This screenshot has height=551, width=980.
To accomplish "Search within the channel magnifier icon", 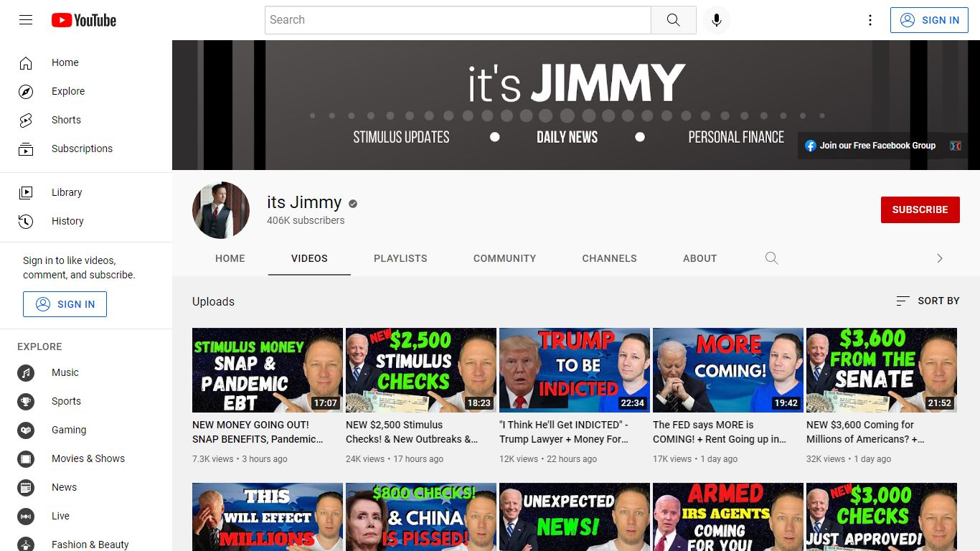I will click(x=771, y=258).
